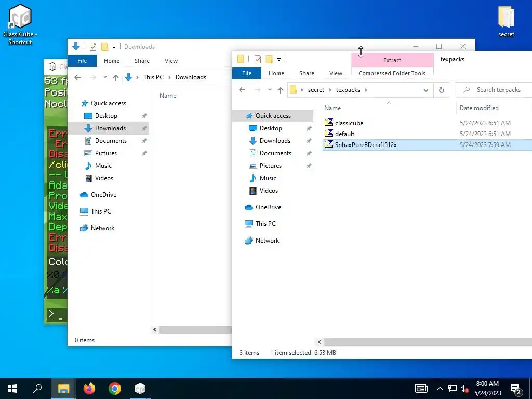Viewport: 532px width, 399px height.
Task: Select the SphaxPureBDcraft512x zip file
Action: click(361, 144)
